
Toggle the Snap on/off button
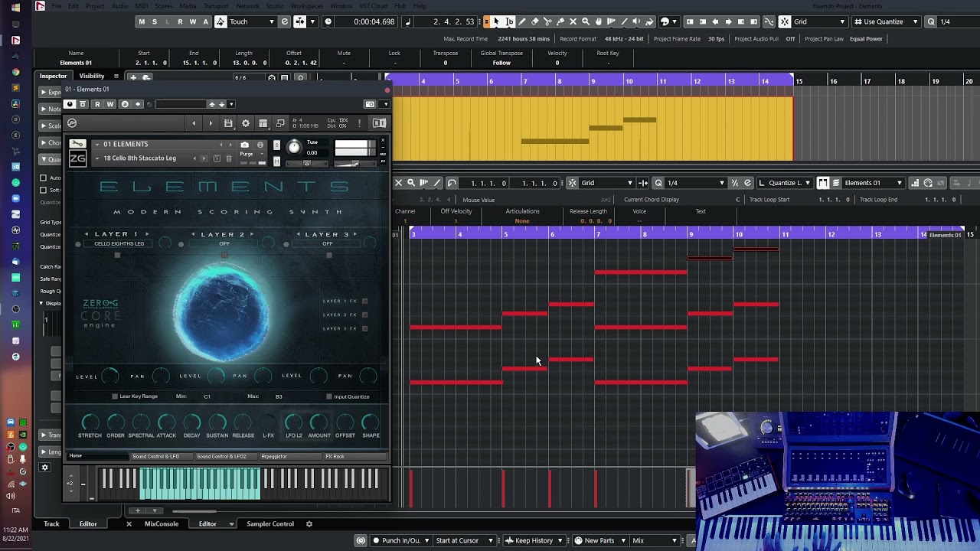[783, 21]
